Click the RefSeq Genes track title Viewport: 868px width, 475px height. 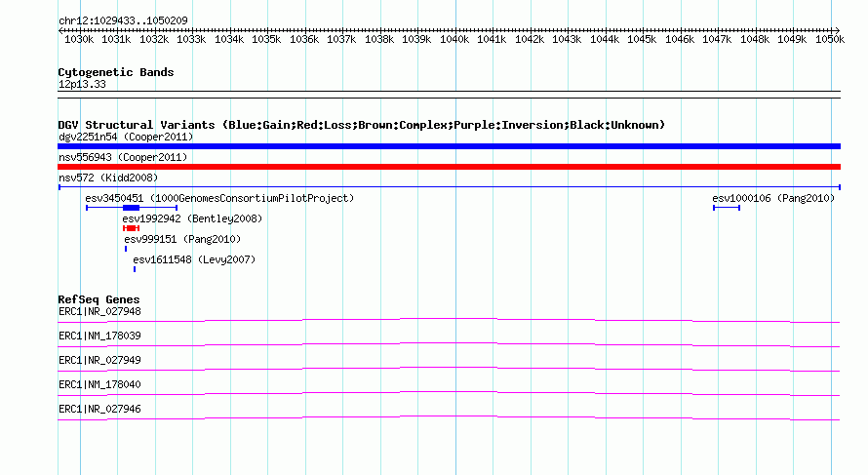99,299
